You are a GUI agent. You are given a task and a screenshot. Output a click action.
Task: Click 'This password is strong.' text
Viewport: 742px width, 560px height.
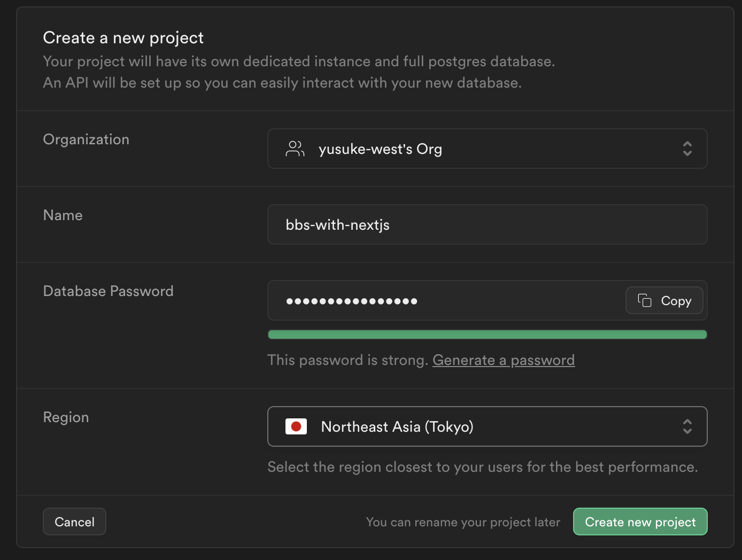348,360
